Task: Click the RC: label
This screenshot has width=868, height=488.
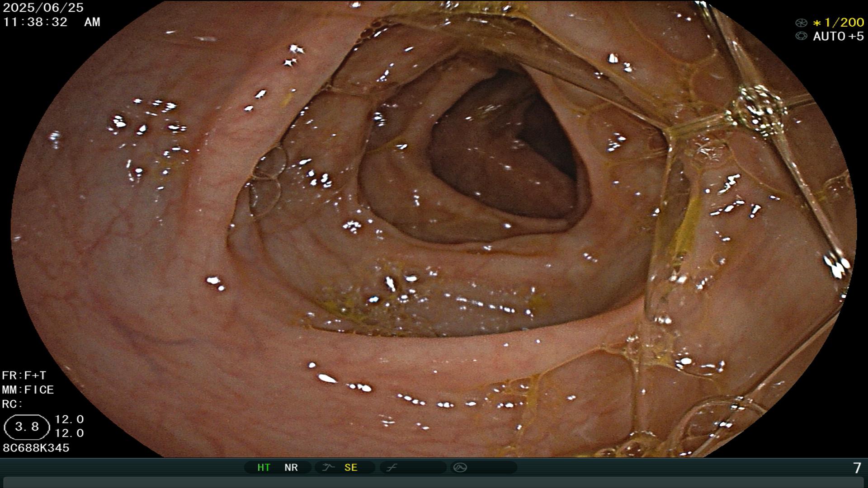Action: (x=12, y=404)
